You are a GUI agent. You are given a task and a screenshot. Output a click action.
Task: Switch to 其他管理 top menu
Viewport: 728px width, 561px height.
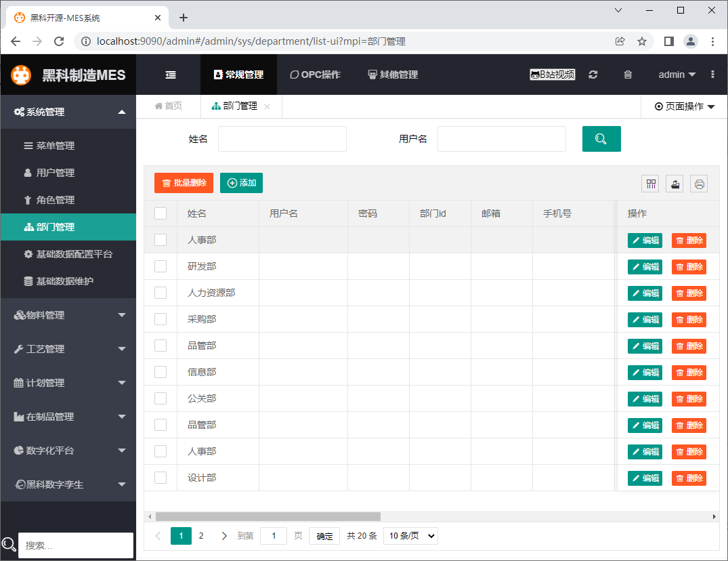(393, 75)
